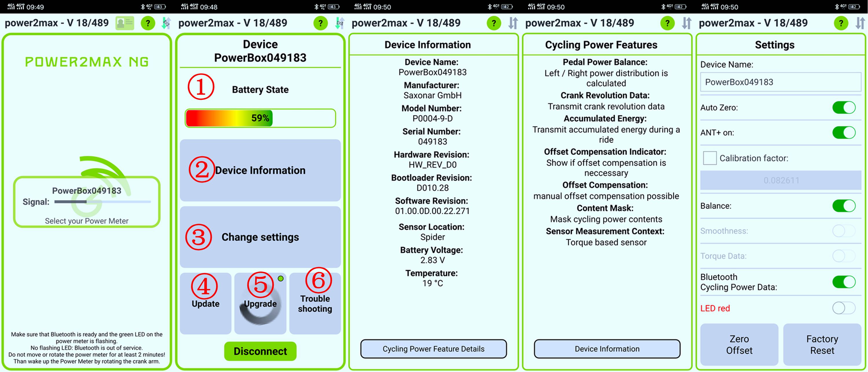Open the Change settings menu tile
This screenshot has height=372, width=868.
[x=260, y=237]
